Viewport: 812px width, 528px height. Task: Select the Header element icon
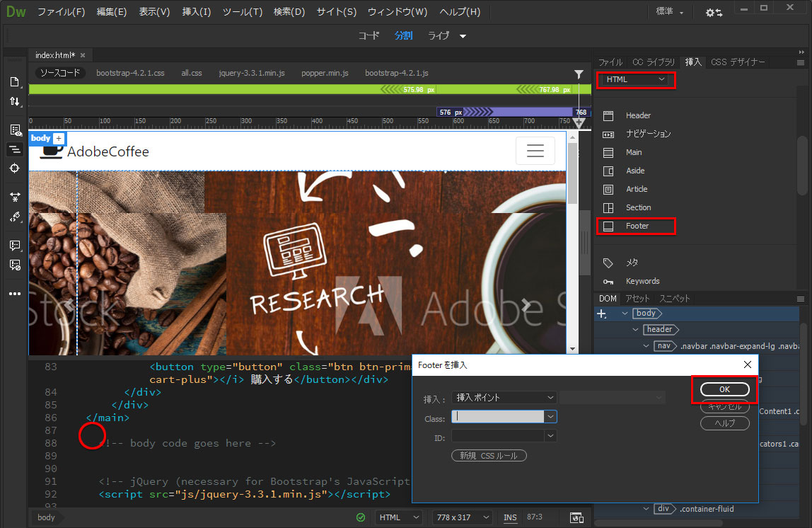(608, 115)
